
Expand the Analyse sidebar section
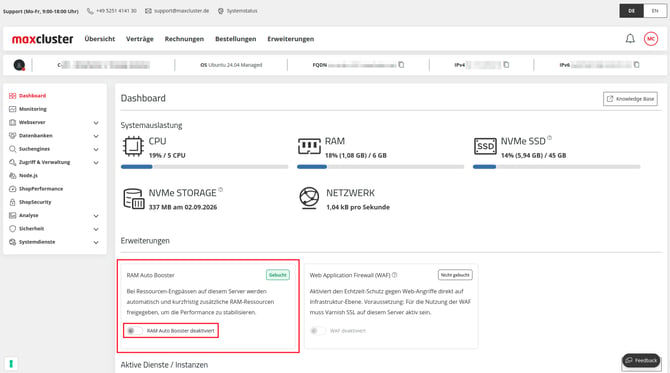pos(96,216)
